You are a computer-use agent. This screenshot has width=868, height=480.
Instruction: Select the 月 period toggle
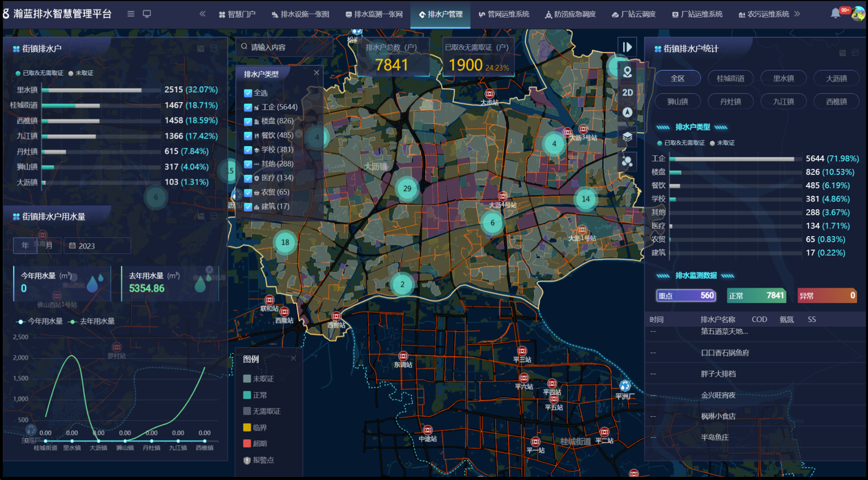point(49,245)
